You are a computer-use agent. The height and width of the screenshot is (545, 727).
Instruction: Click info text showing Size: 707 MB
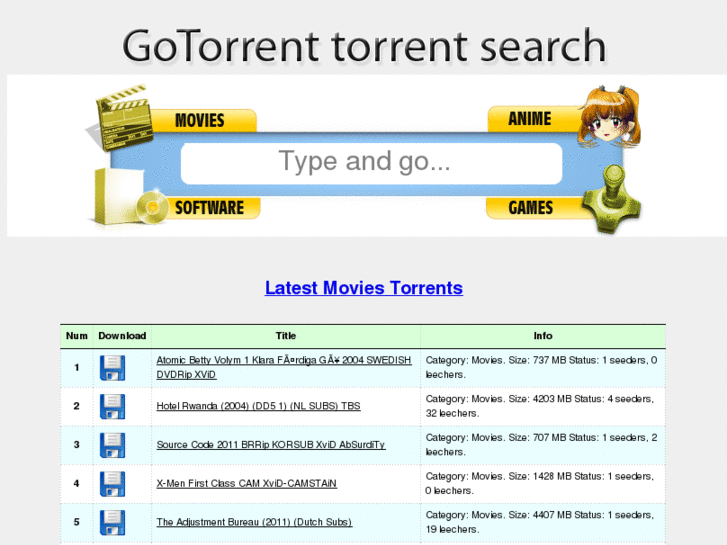point(542,444)
